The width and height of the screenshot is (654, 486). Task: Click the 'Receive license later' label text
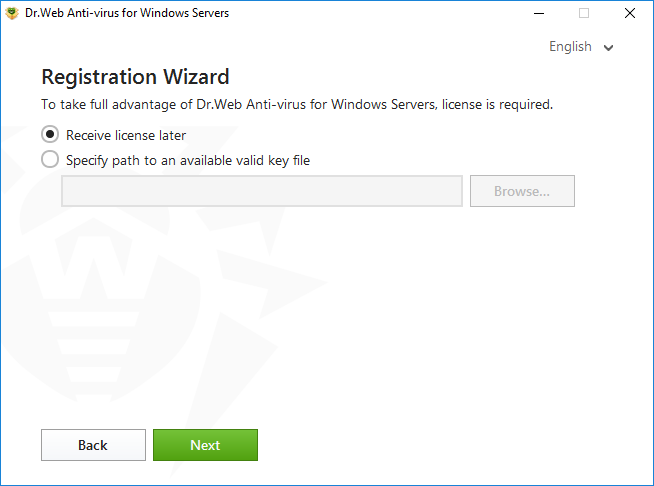pyautogui.click(x=126, y=135)
